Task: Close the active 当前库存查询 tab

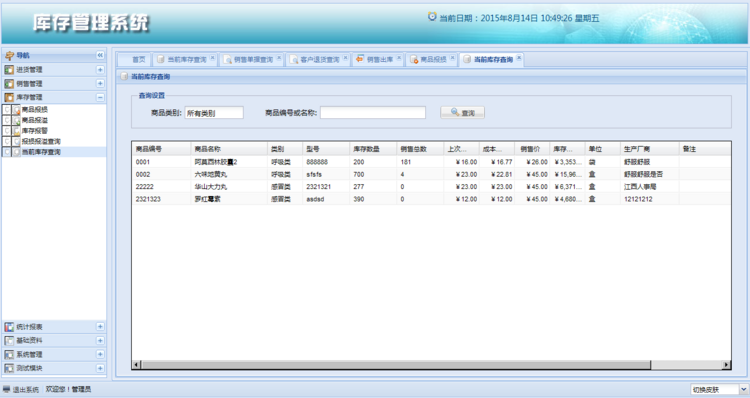Action: pos(519,58)
